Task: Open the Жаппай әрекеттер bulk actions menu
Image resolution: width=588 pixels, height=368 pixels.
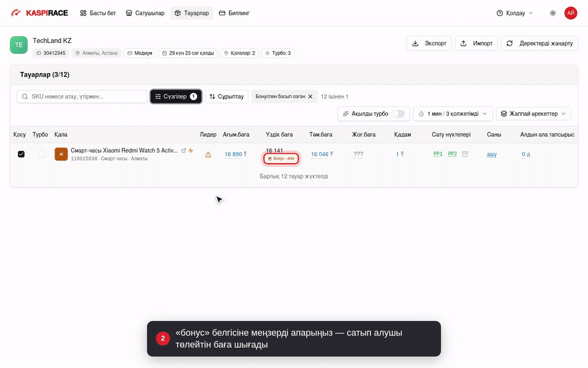Action: pyautogui.click(x=533, y=113)
